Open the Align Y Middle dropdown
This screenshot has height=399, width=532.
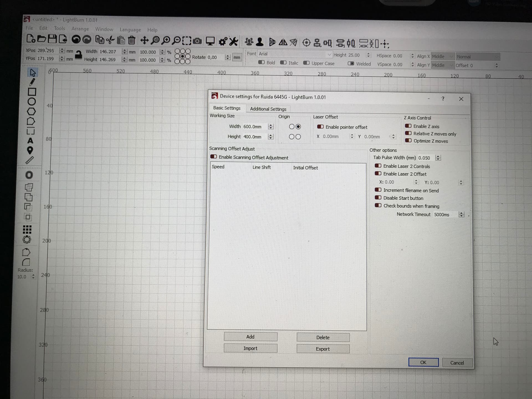click(x=443, y=65)
